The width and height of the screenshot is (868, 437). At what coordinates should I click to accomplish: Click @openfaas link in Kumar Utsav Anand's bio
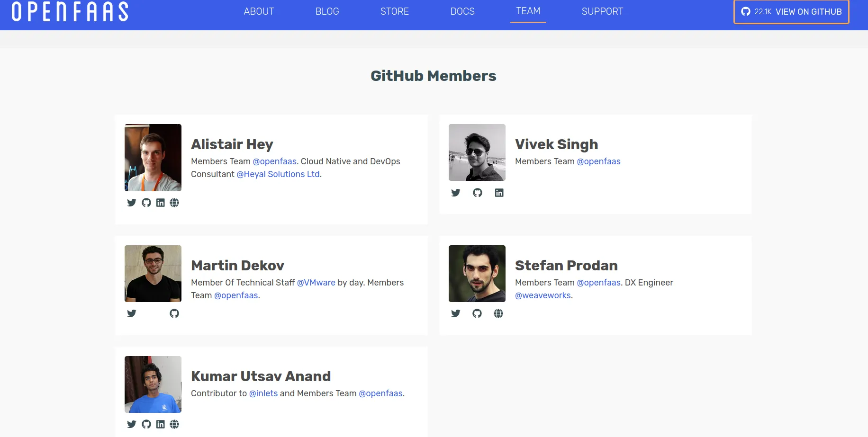click(x=380, y=393)
